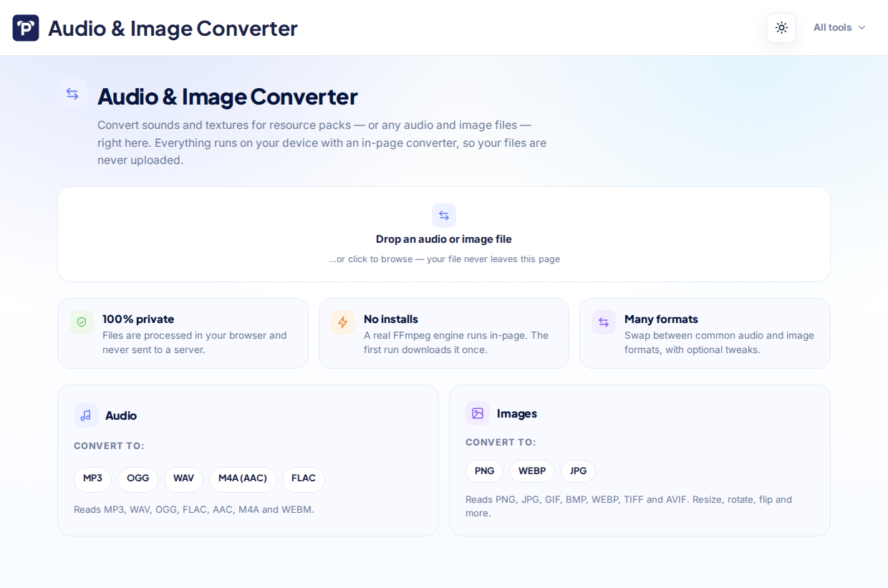Click the 'No installs' heading
Viewport: 888px width, 588px height.
391,319
